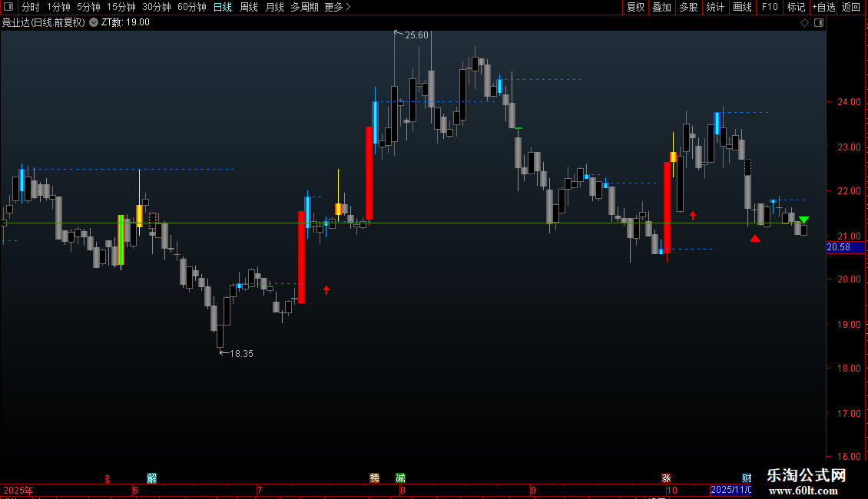Image resolution: width=868 pixels, height=499 pixels.
Task: Click the month 7 tick on the date axis
Action: (x=260, y=490)
